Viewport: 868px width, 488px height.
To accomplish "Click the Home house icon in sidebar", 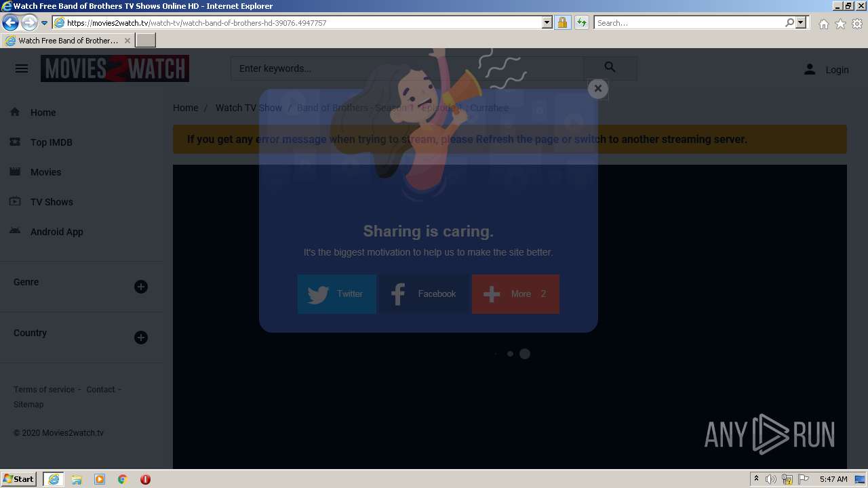I will [15, 112].
